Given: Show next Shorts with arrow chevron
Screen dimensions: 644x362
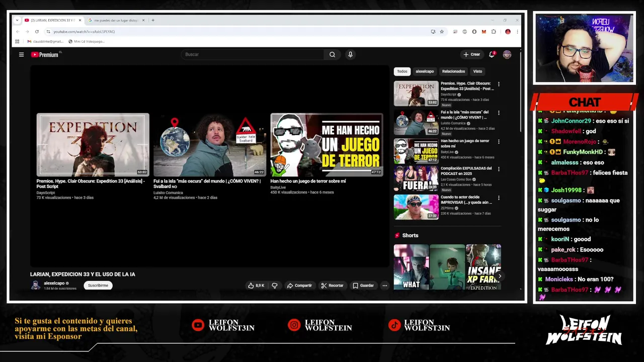Looking at the screenshot, I should click(x=499, y=276).
